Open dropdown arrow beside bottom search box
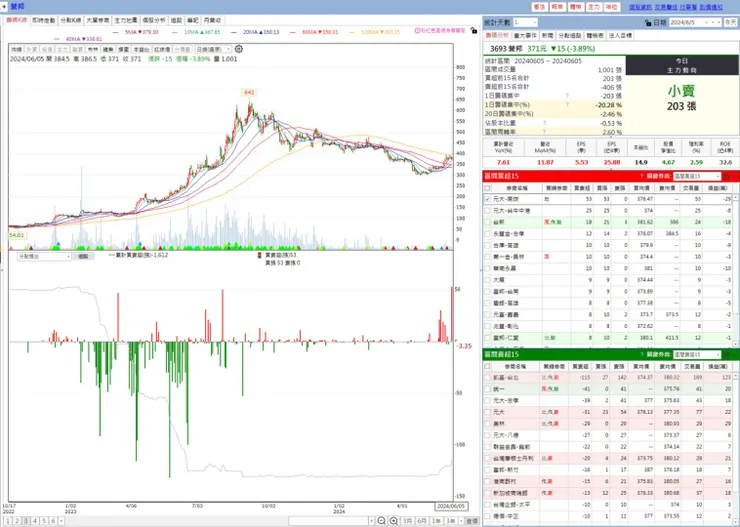The width and height of the screenshot is (740, 527). 372,521
